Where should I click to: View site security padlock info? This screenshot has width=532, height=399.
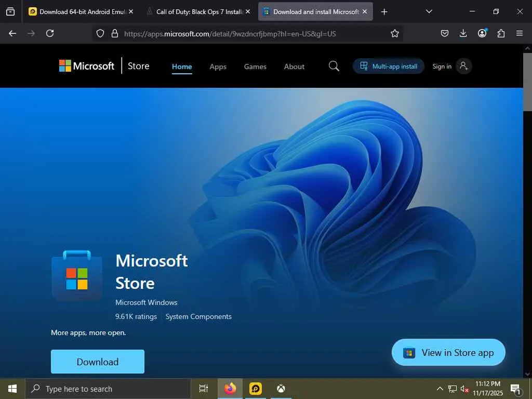tap(115, 33)
